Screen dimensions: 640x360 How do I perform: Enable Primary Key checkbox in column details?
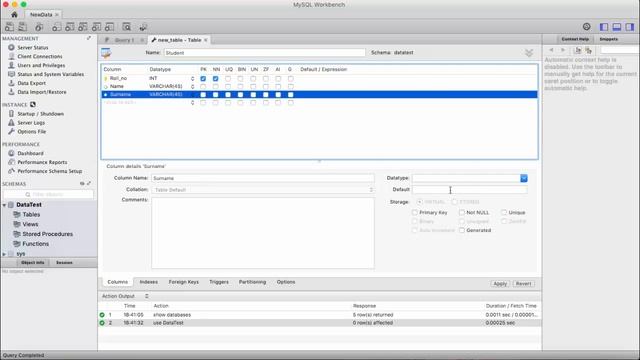point(415,213)
